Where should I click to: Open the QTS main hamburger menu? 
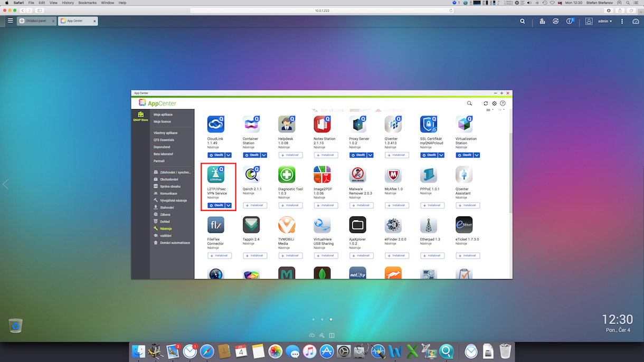click(x=10, y=21)
